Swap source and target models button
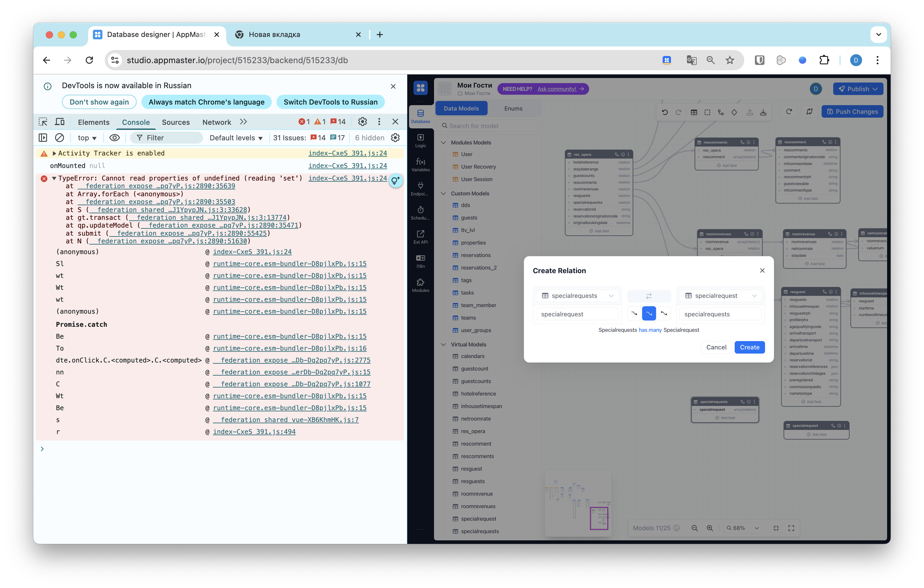The width and height of the screenshot is (924, 588). (x=648, y=296)
